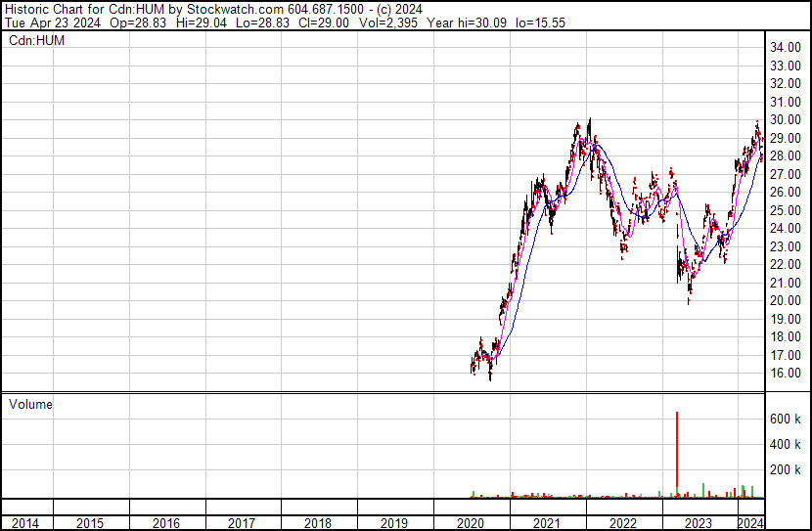
Task: Click the 2024 year label
Action: tap(750, 523)
